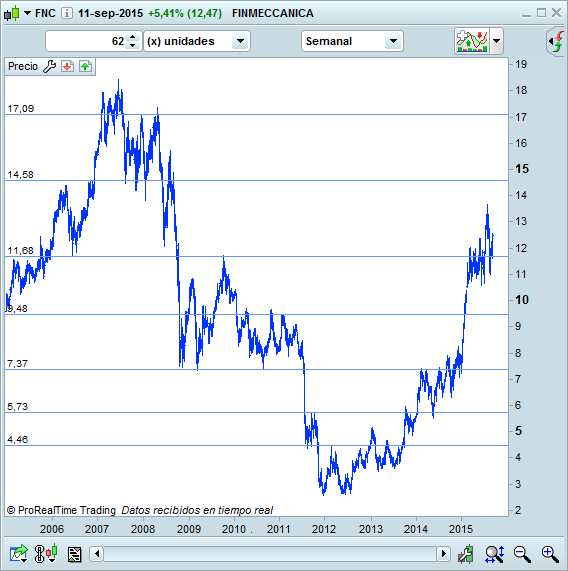Click the left arrow of the horizontal scrollbar
Viewport: 568px width, 571px height.
(x=97, y=554)
